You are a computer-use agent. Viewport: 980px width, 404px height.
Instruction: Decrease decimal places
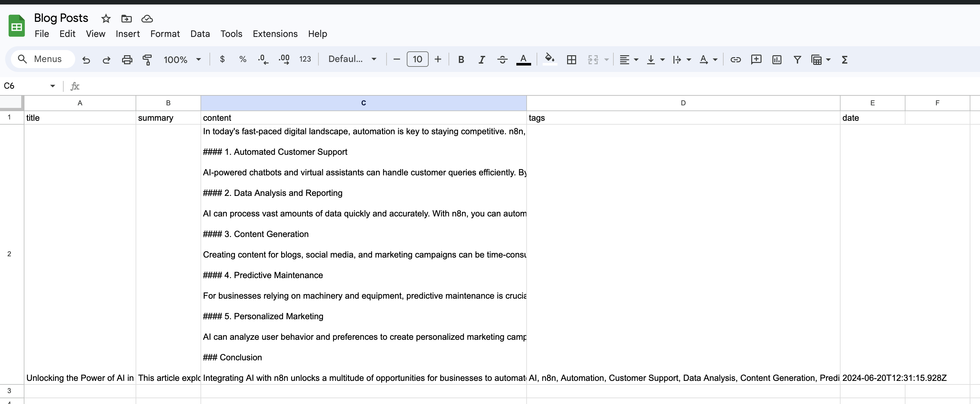pyautogui.click(x=263, y=59)
